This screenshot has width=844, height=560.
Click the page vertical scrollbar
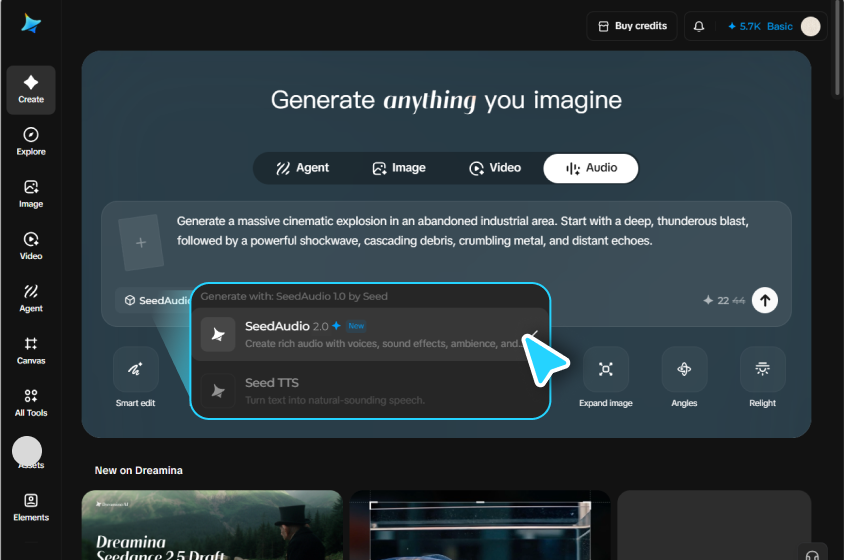click(837, 48)
